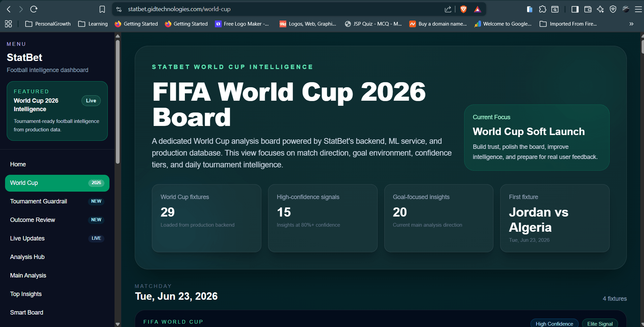
Task: Open the first Getting Started bookmark
Action: tap(136, 24)
